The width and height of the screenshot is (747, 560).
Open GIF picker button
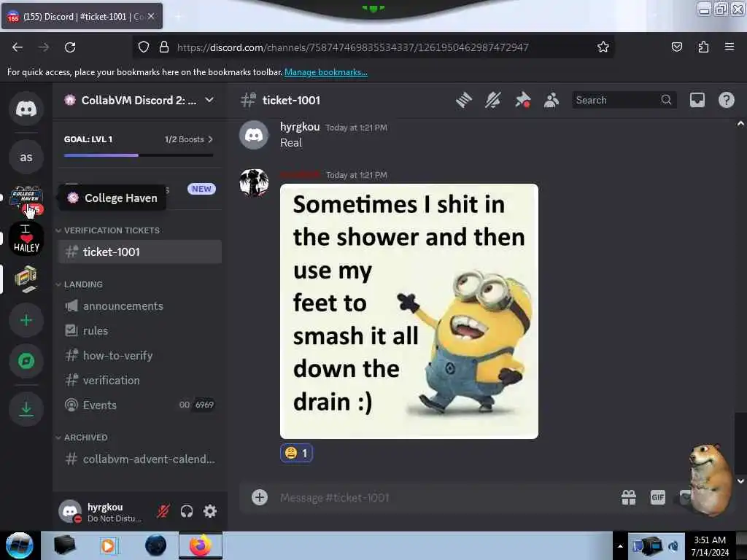657,497
